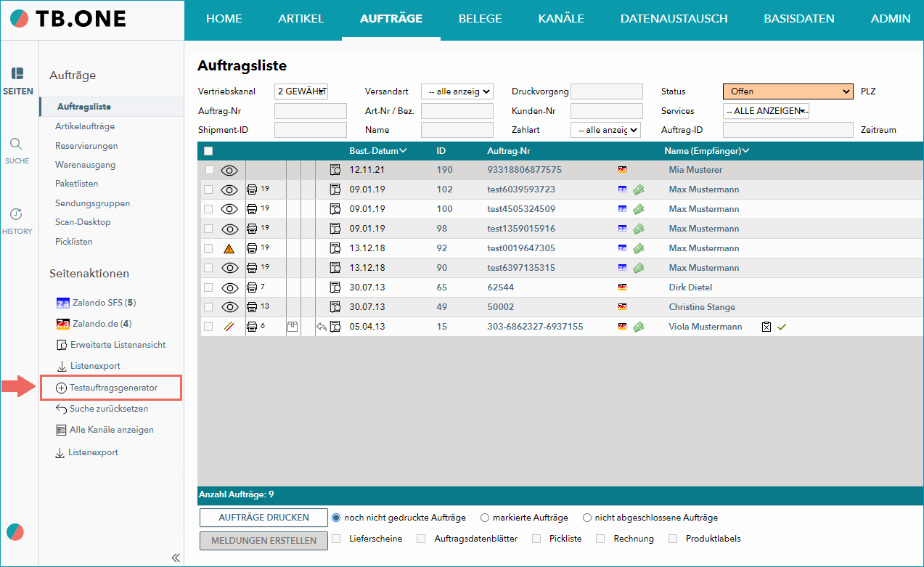Go to Picklisten in sidebar
Screen dimensions: 924x567
tap(74, 242)
